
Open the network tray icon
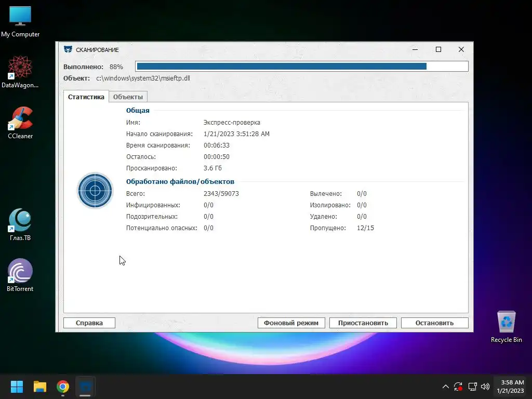[x=472, y=387]
